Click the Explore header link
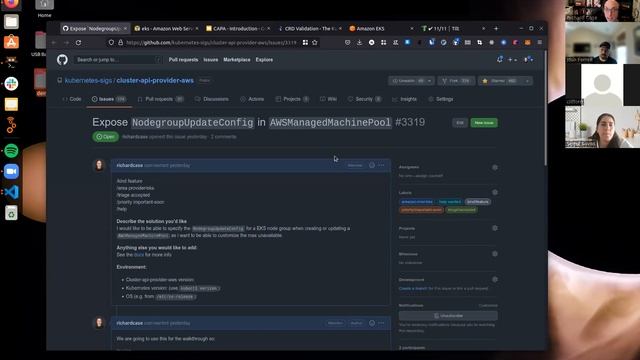Image resolution: width=640 pixels, height=360 pixels. tap(264, 60)
